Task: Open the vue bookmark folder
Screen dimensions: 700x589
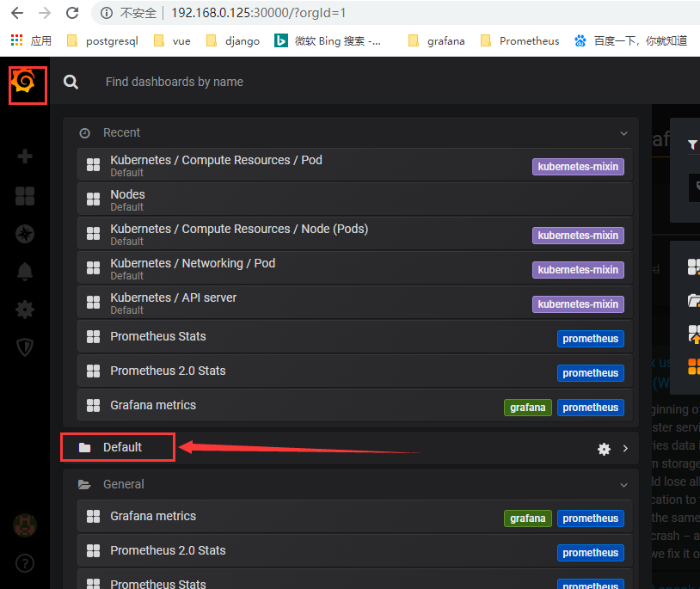Action: click(172, 41)
